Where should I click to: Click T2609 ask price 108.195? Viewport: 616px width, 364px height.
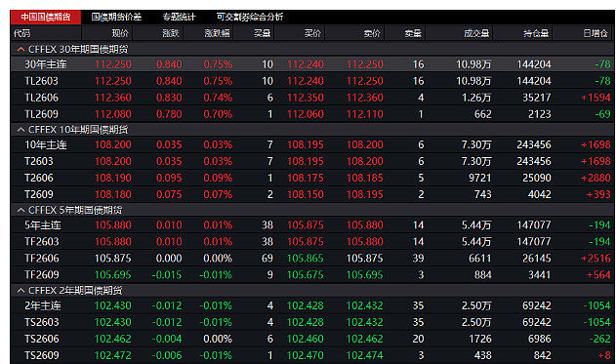pyautogui.click(x=364, y=194)
